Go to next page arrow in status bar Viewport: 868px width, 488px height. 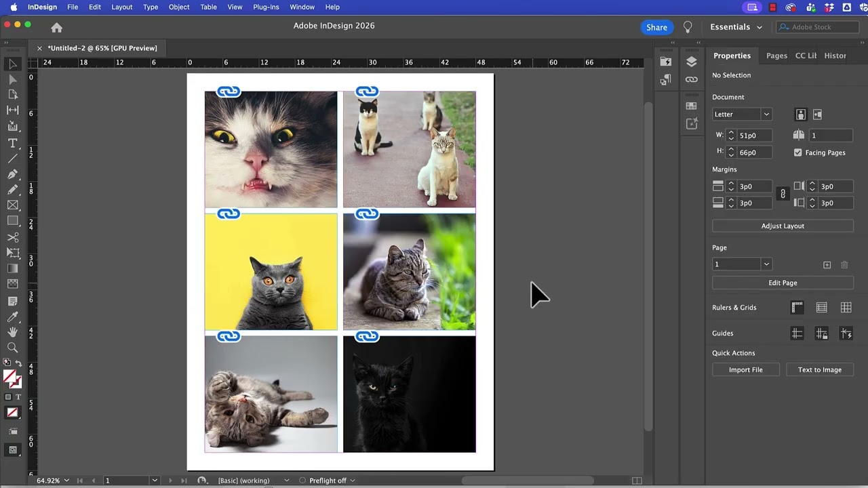point(169,481)
